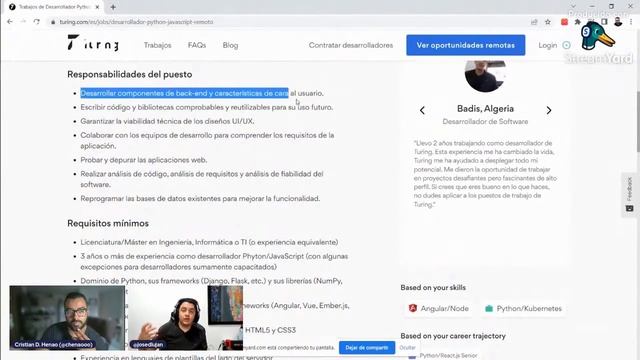The width and height of the screenshot is (640, 360).
Task: Open the FAQs menu item
Action: [197, 45]
